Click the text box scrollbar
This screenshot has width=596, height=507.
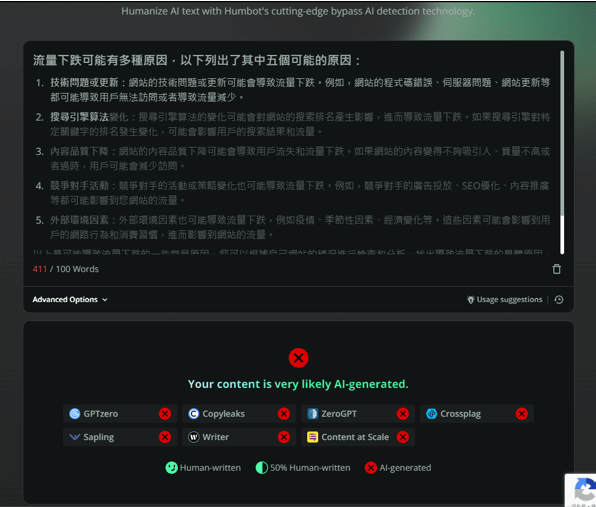coord(562,152)
